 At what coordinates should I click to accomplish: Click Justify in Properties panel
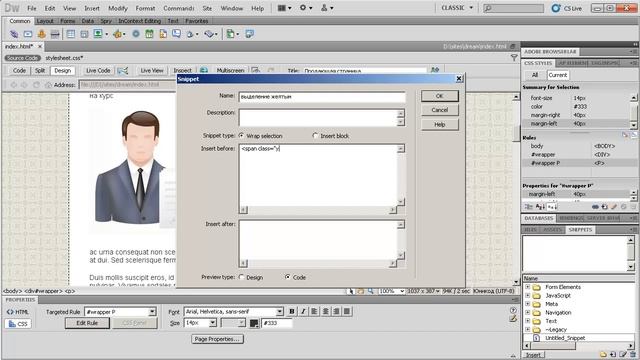347,311
